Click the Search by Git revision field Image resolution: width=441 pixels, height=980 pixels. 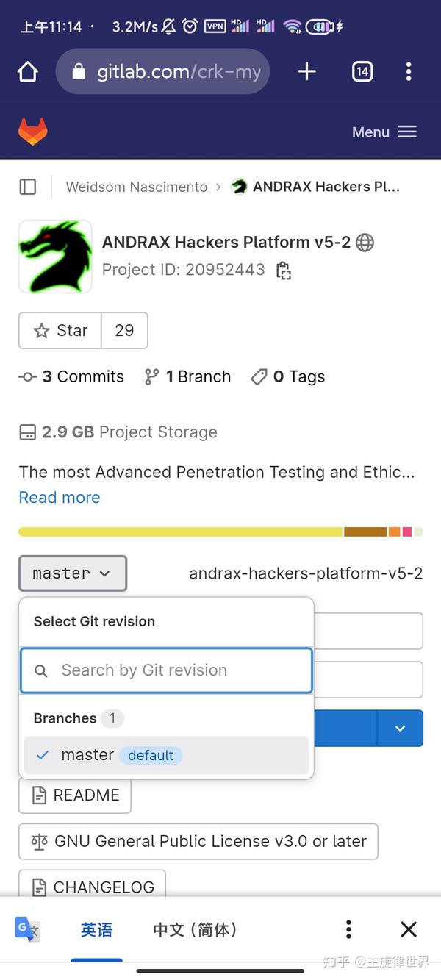[x=166, y=670]
